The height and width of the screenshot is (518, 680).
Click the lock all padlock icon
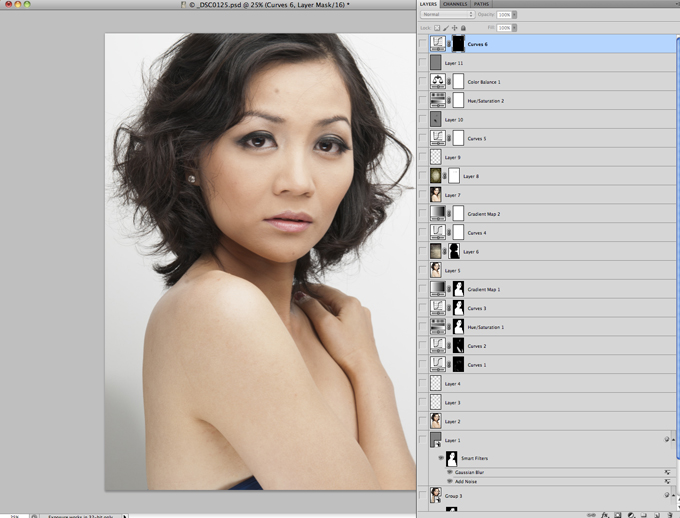[x=463, y=28]
